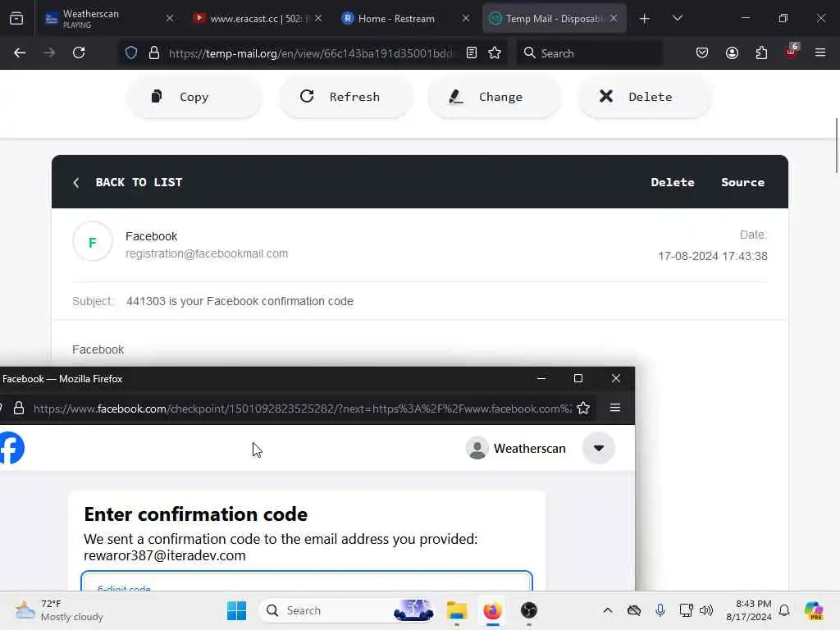The width and height of the screenshot is (840, 630).
Task: Open the Extensions puzzle icon
Action: (761, 53)
